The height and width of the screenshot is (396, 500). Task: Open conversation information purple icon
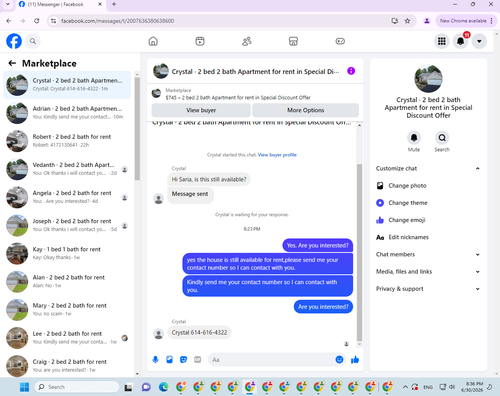(351, 71)
